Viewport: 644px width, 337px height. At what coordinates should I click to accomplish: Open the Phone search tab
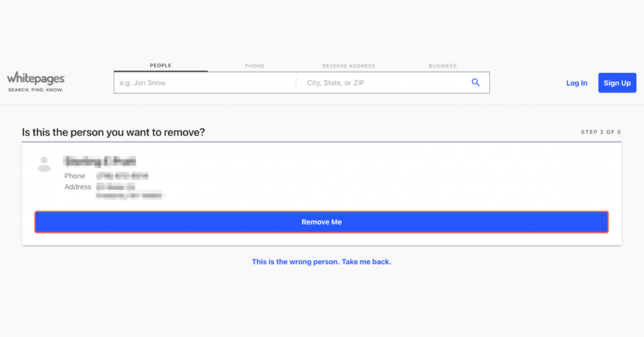[255, 65]
